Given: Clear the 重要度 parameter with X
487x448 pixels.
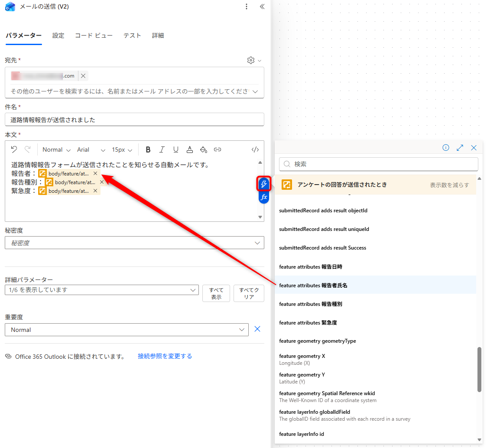Looking at the screenshot, I should point(257,329).
